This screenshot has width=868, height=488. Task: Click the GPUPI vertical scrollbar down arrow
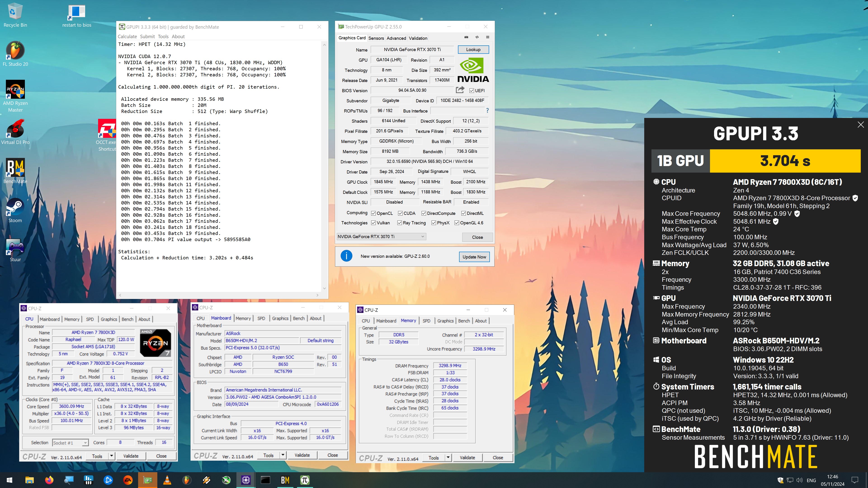(324, 288)
